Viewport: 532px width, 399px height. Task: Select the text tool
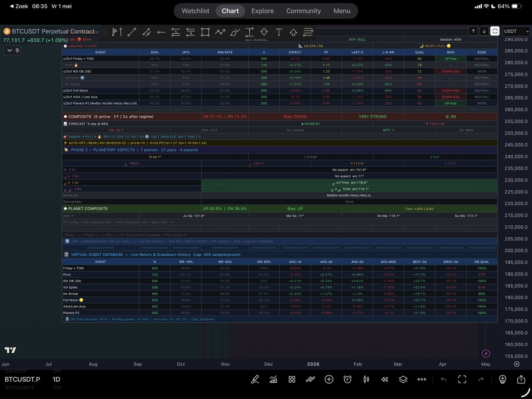pos(279,32)
